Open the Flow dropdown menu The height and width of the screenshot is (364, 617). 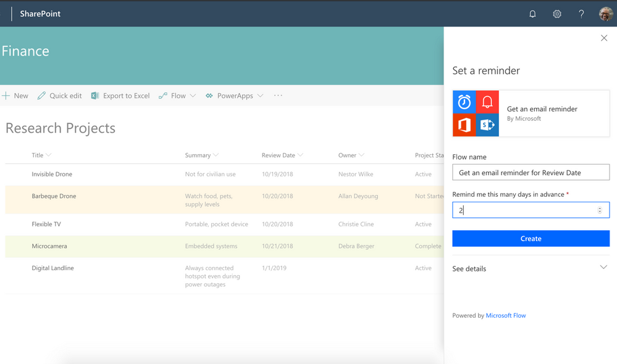[177, 96]
